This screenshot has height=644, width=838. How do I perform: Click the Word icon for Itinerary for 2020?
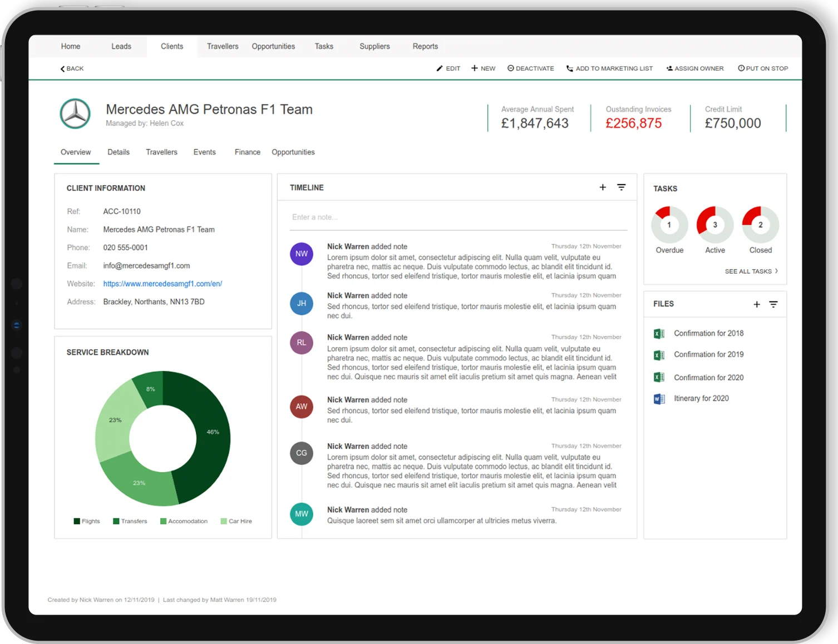(659, 399)
